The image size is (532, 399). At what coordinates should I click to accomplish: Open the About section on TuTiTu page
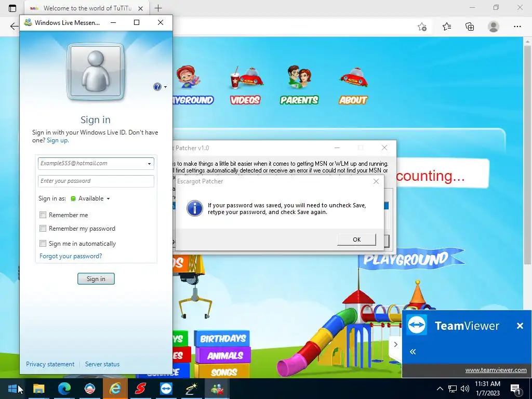353,86
